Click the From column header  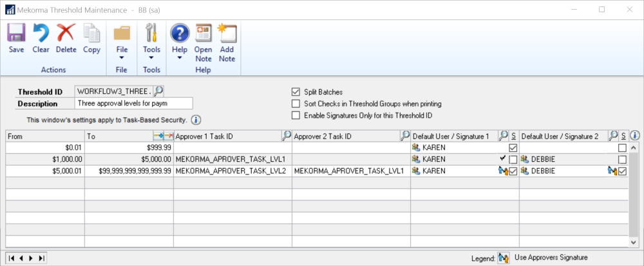click(x=45, y=136)
